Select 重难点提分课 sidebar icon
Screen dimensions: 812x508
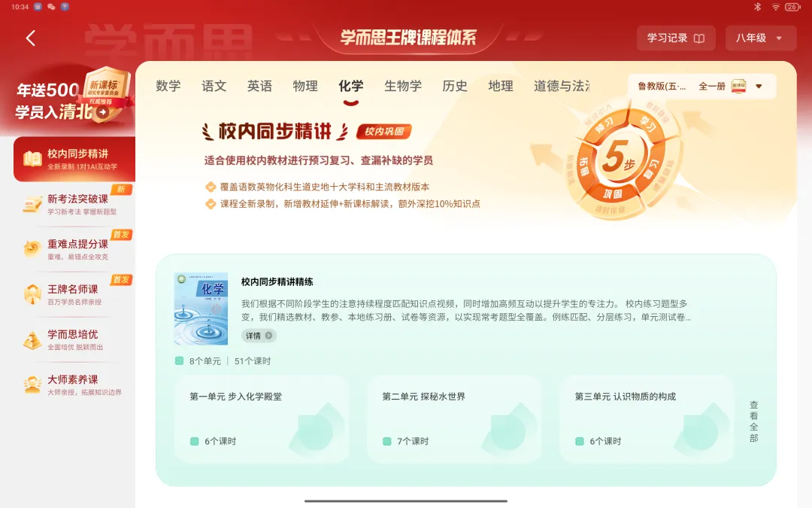click(x=32, y=249)
